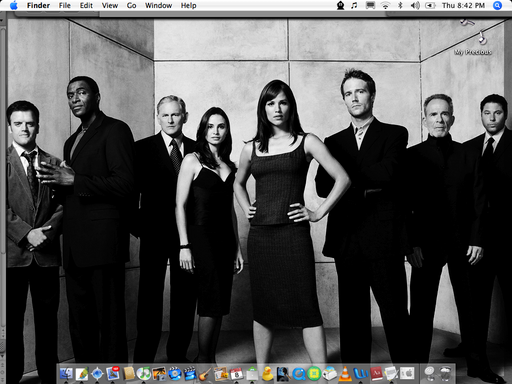Open iCal calendar in the Dock

(237, 373)
